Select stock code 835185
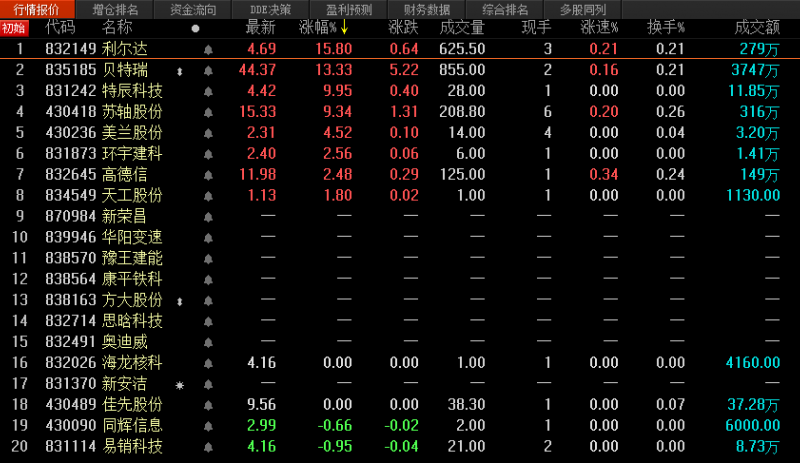Image resolution: width=800 pixels, height=463 pixels. coord(70,70)
